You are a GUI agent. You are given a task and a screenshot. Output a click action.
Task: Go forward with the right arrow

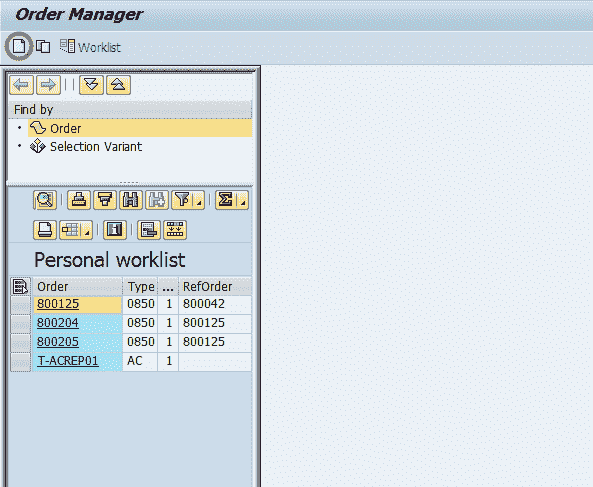point(48,85)
